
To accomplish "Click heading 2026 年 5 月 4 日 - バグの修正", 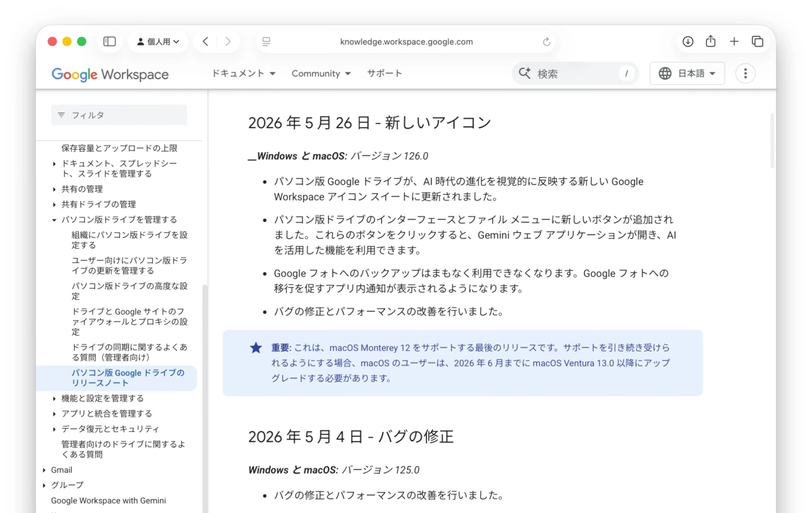I will pyautogui.click(x=351, y=436).
